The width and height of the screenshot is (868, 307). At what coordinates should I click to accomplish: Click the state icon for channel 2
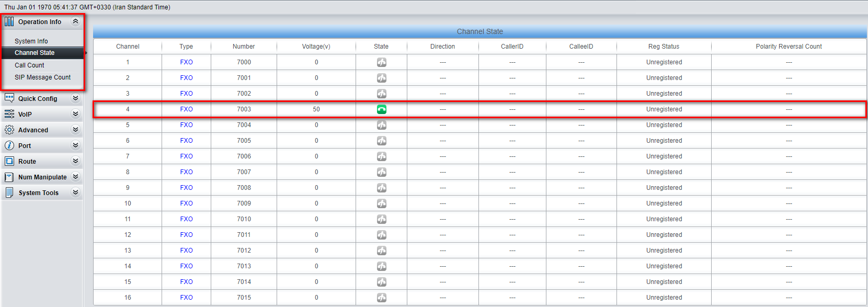[x=382, y=78]
